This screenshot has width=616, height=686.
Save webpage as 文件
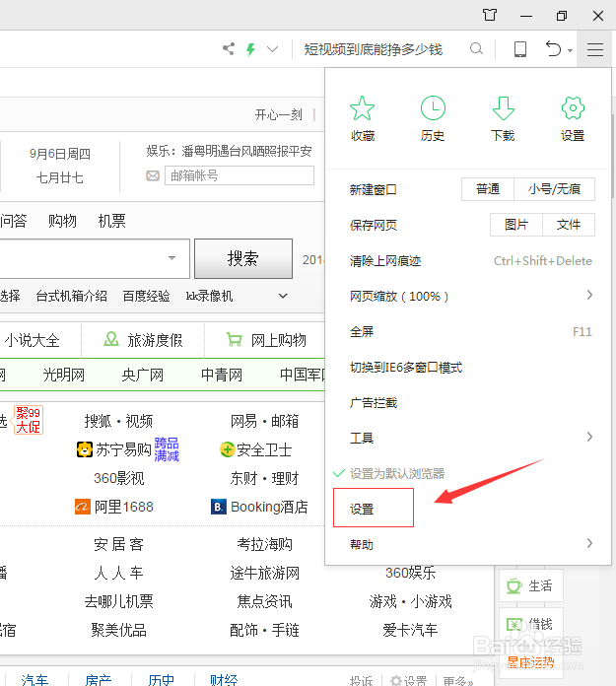click(569, 225)
